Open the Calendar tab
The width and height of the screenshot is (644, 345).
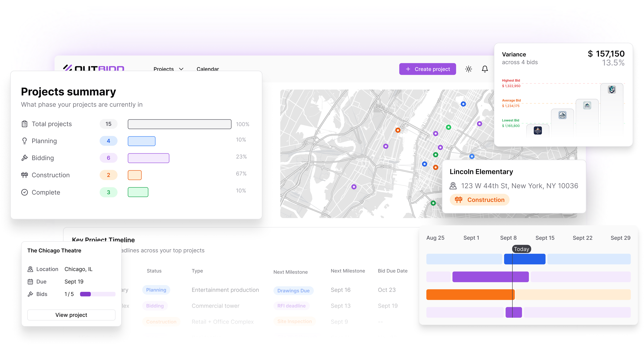coord(207,69)
